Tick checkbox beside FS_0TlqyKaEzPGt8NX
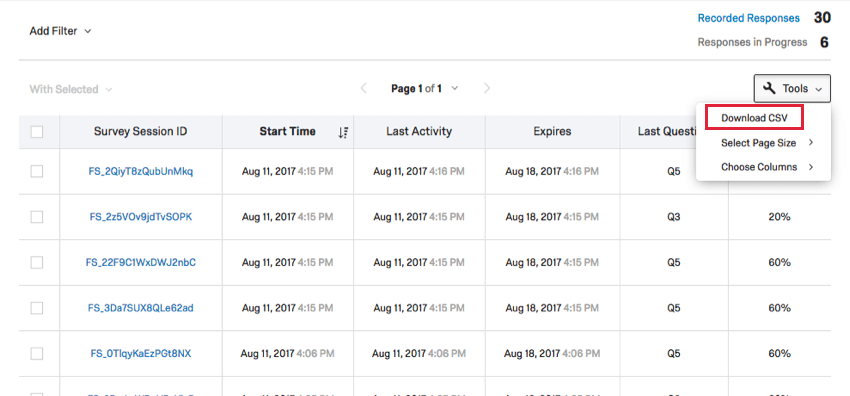 click(37, 354)
